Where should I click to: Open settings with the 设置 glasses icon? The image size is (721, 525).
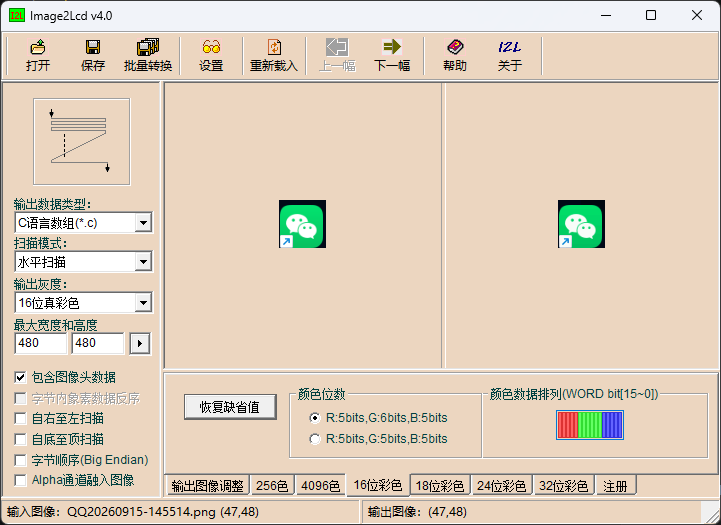point(211,56)
